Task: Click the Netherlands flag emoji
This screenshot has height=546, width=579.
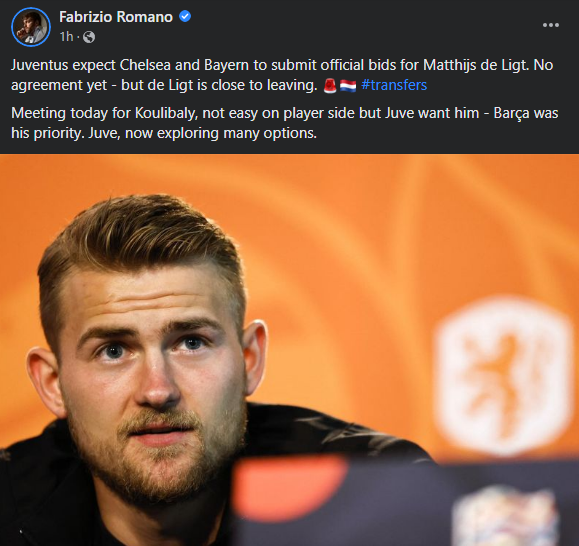Action: (x=348, y=86)
